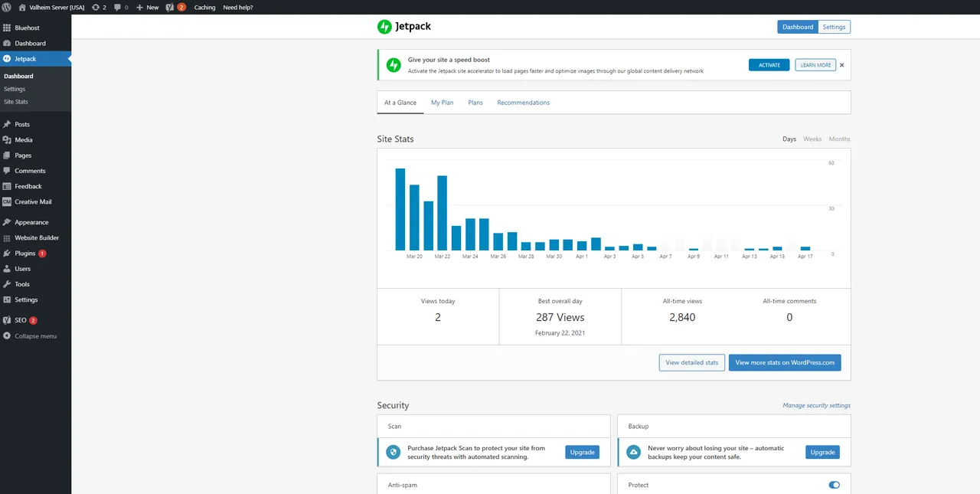The height and width of the screenshot is (494, 980).
Task: Click Upgrade in the Backup card
Action: tap(822, 452)
